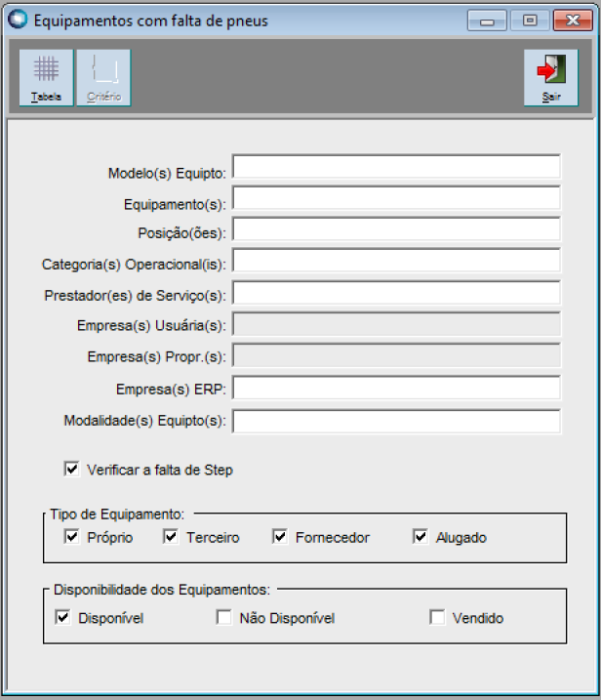Click the Prestador(es) de Serviço(s) field
601x700 pixels.
pos(396,293)
